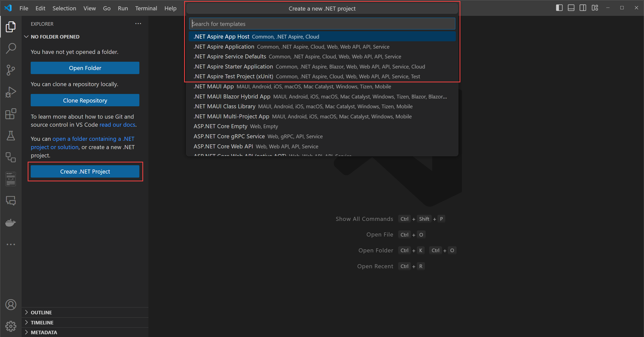Image resolution: width=644 pixels, height=337 pixels.
Task: Focus the Search for templates field
Action: coord(322,24)
